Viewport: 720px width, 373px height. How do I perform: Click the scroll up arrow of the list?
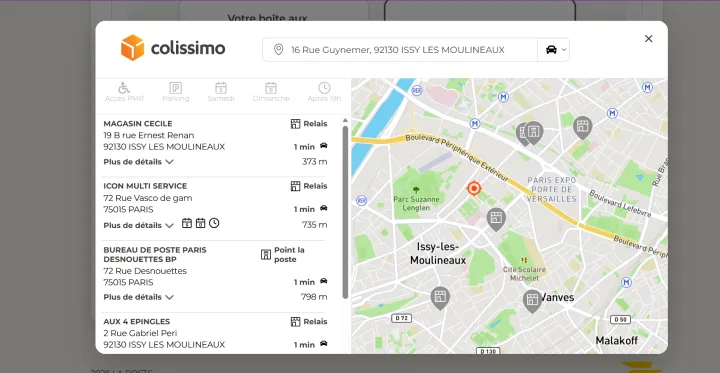tap(345, 120)
